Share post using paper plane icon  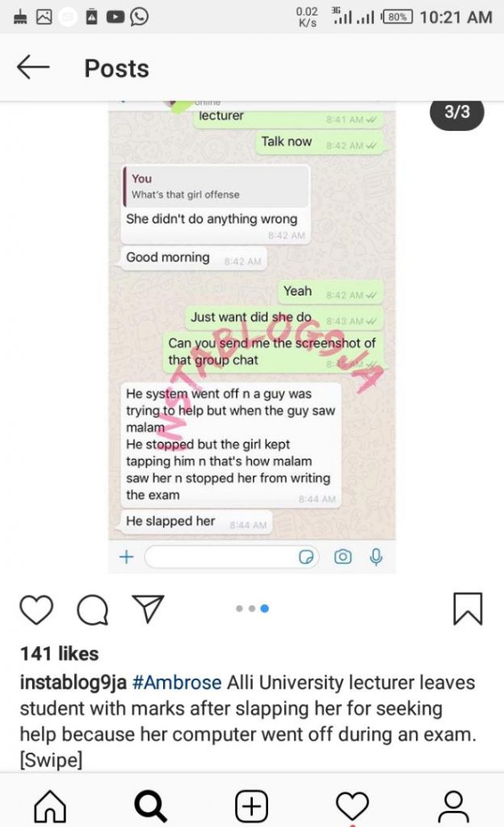point(148,609)
